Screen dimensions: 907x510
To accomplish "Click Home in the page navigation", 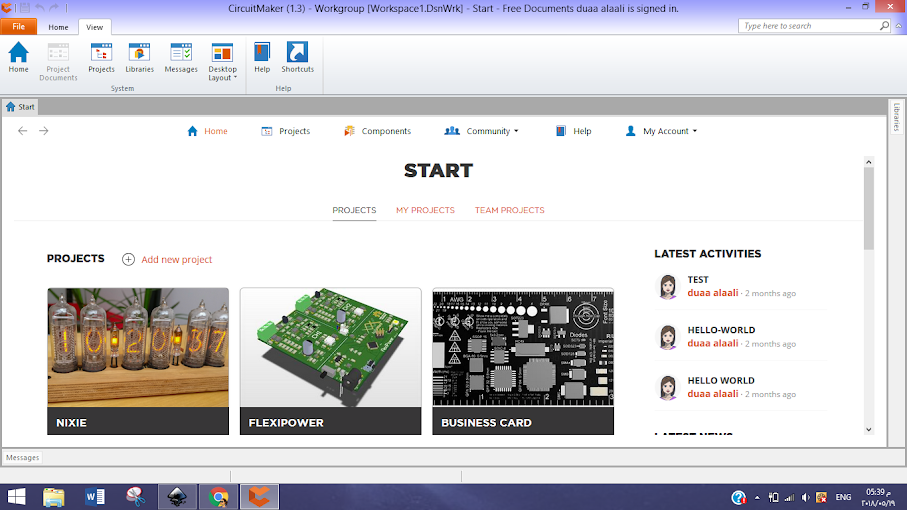I will coord(207,131).
